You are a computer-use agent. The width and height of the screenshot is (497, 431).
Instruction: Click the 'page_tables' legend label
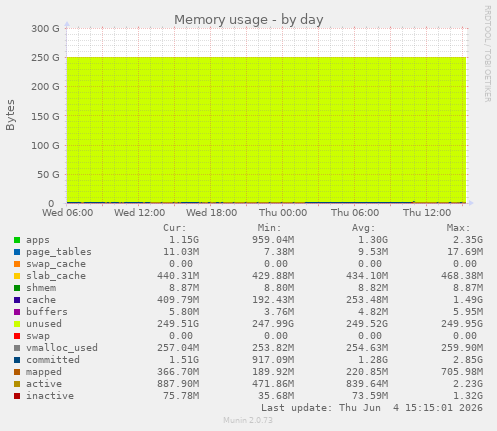click(59, 252)
